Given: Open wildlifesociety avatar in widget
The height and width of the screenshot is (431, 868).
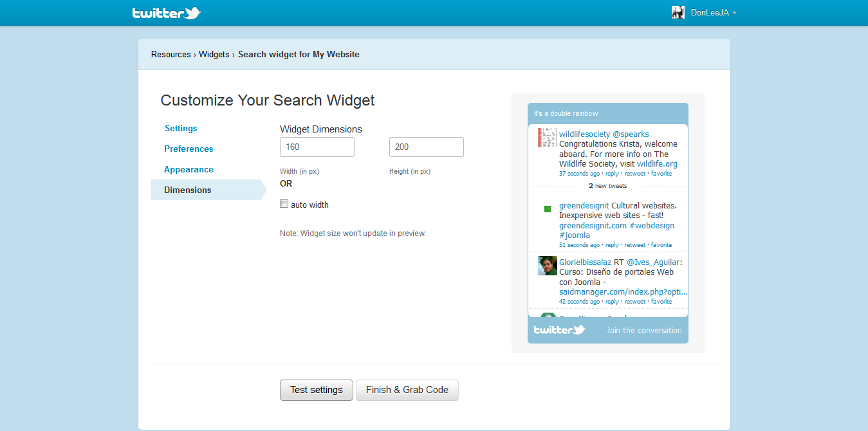Looking at the screenshot, I should coord(548,138).
